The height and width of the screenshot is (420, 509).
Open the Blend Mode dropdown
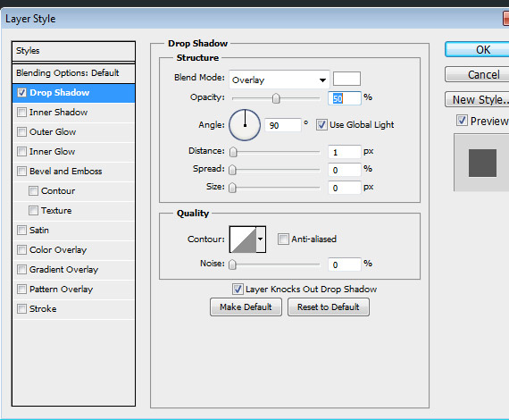pos(280,80)
